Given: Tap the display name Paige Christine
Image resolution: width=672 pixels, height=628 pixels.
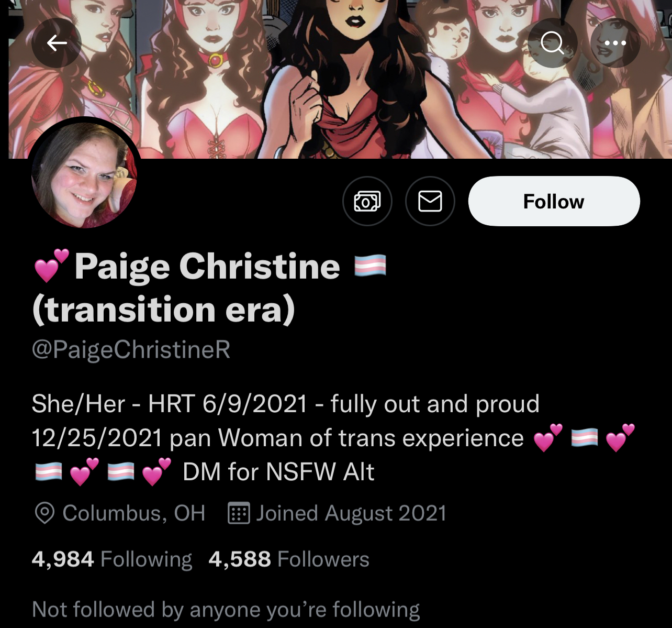Looking at the screenshot, I should (207, 266).
